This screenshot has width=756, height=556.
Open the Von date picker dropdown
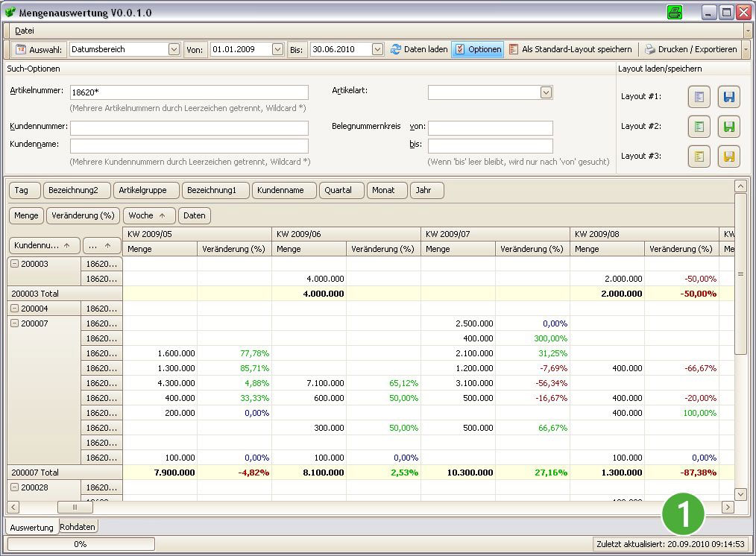277,49
